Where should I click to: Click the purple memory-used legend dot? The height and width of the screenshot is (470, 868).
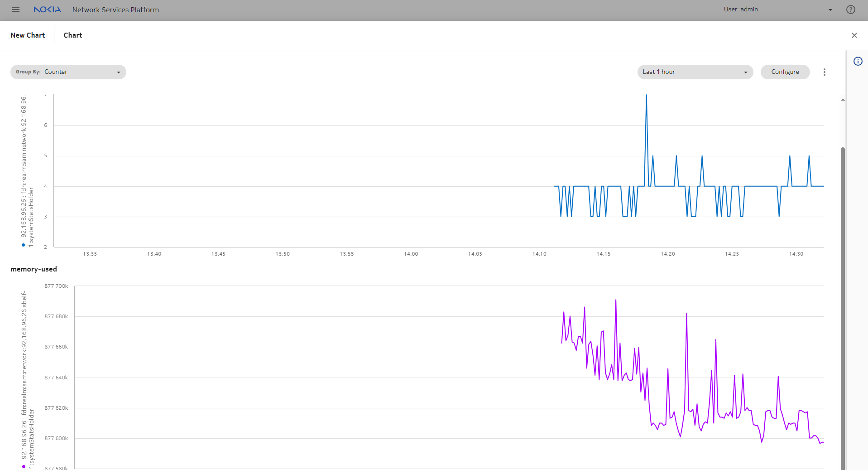tap(24, 466)
